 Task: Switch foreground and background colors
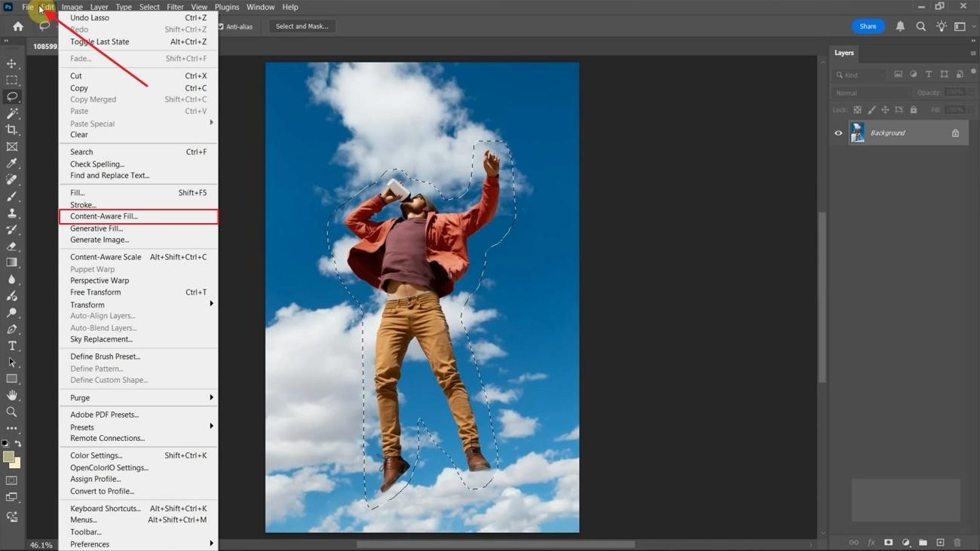click(x=18, y=444)
